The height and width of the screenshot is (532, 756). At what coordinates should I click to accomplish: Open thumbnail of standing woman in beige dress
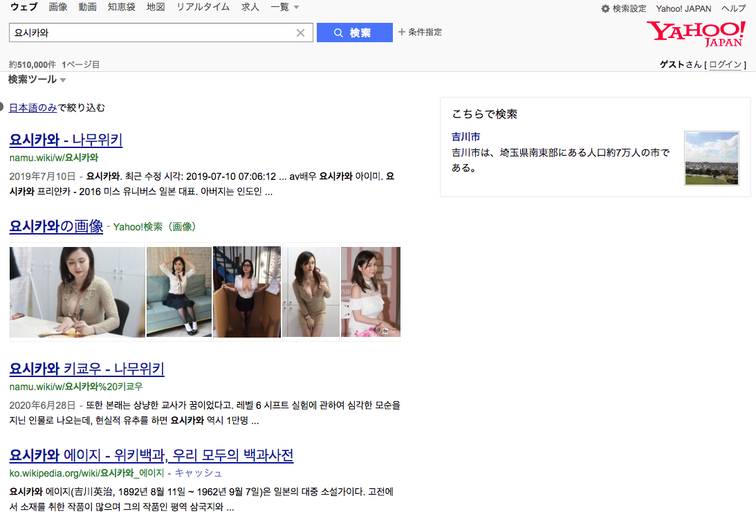(x=311, y=292)
